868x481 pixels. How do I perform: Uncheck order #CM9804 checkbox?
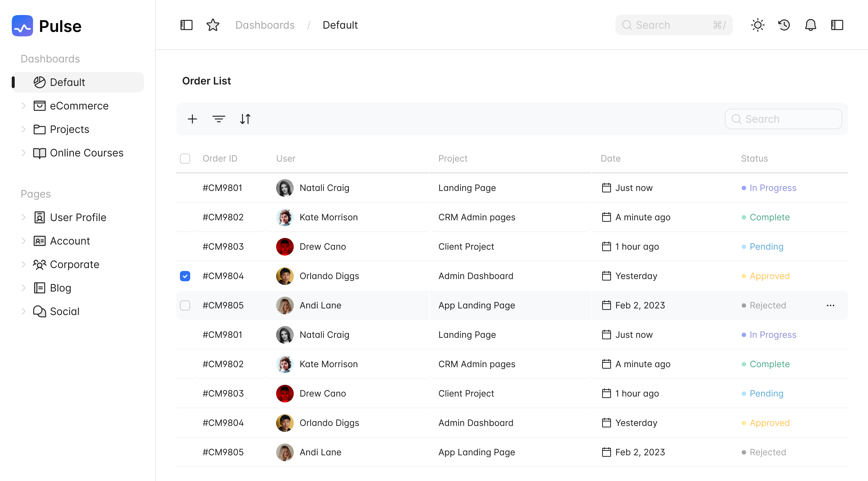185,276
